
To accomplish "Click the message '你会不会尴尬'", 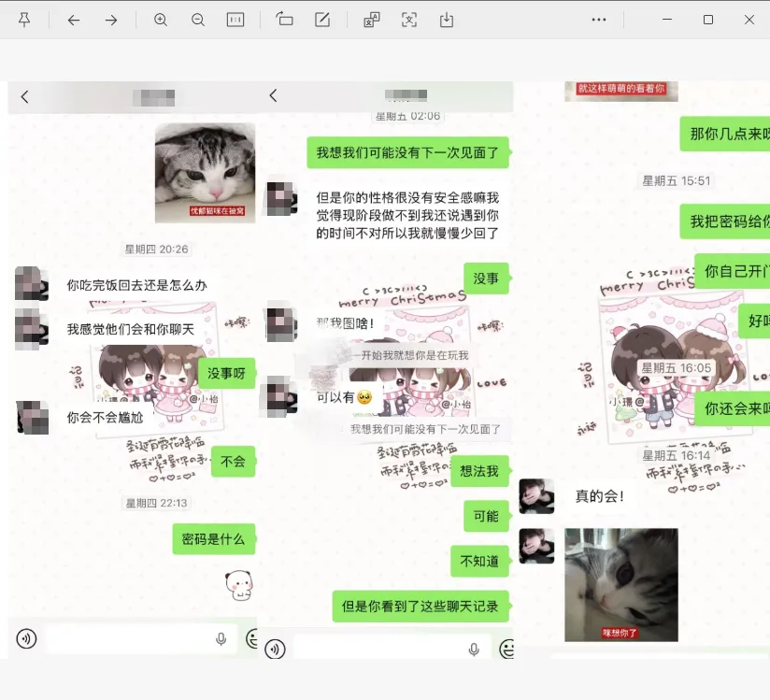I will tap(105, 418).
